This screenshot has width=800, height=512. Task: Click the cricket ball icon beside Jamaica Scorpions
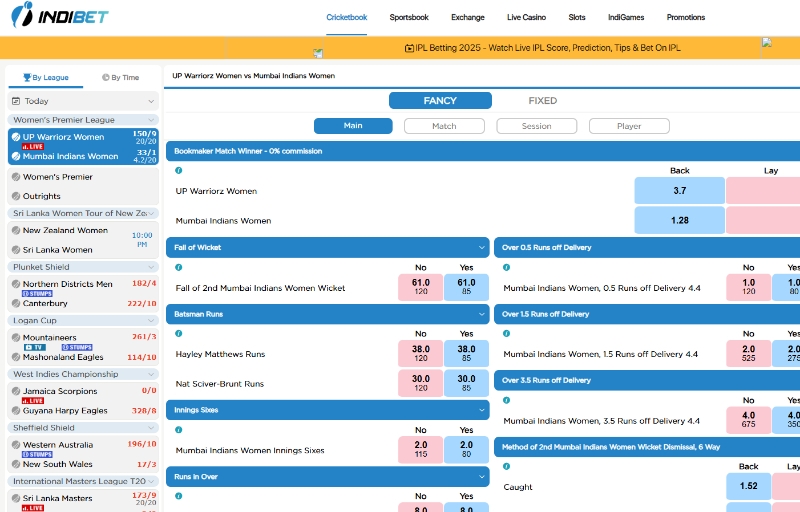pyautogui.click(x=16, y=391)
